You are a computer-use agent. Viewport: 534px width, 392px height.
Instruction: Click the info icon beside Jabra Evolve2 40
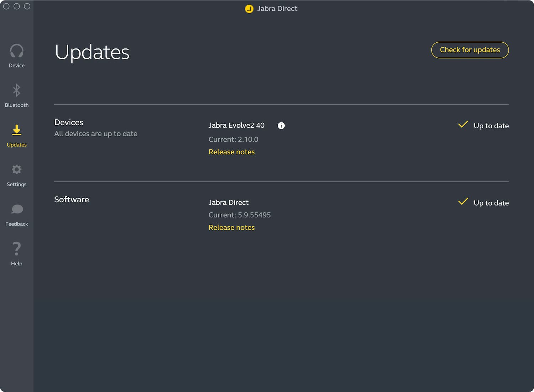click(281, 126)
